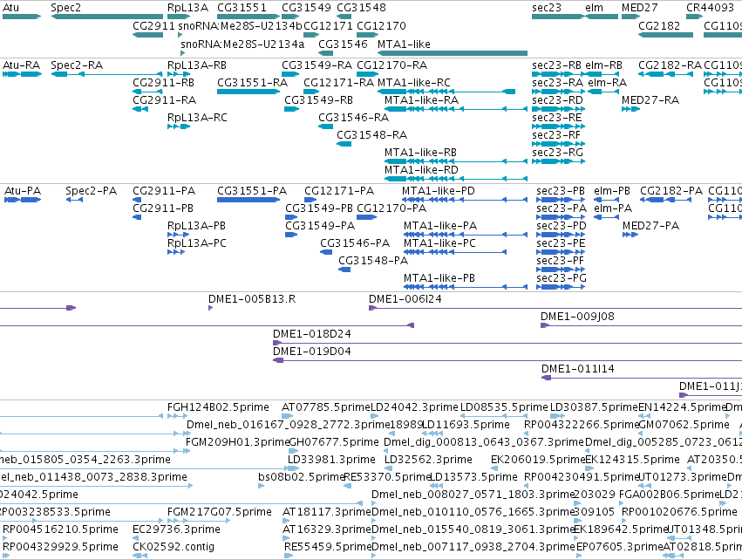
Task: Select the LD33981.3prime EST label
Action: [331, 460]
